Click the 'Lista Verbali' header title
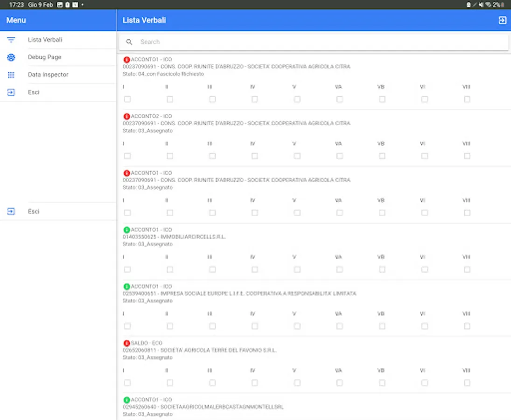This screenshot has width=511, height=420. [144, 20]
